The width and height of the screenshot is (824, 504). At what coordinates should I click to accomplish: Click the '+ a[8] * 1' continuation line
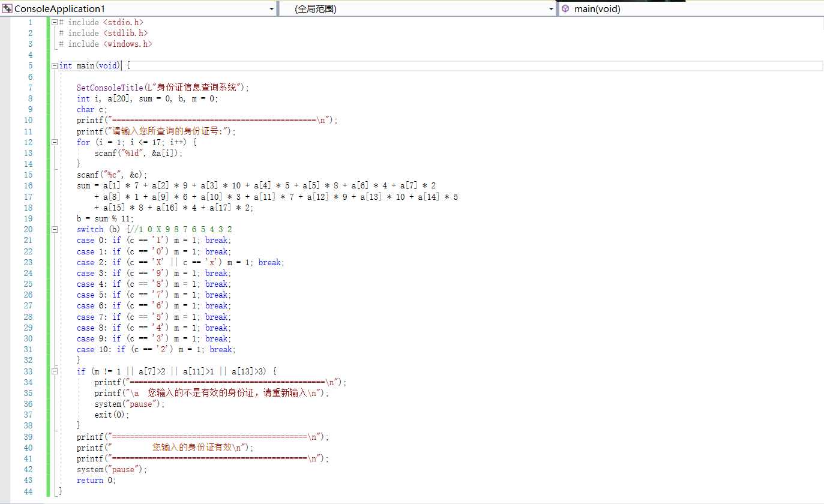[x=276, y=197]
